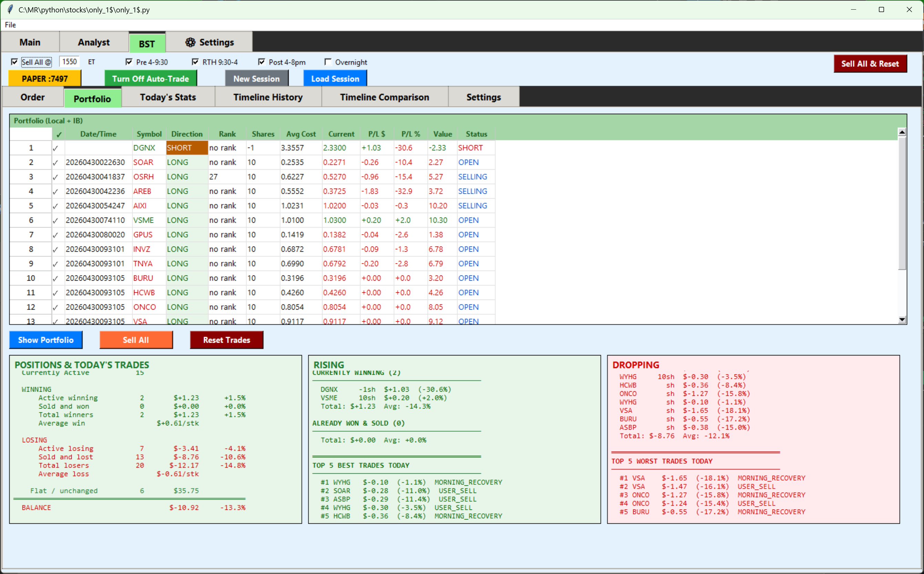The image size is (924, 574).
Task: Select the SOAR symbol cell
Action: [x=149, y=162]
